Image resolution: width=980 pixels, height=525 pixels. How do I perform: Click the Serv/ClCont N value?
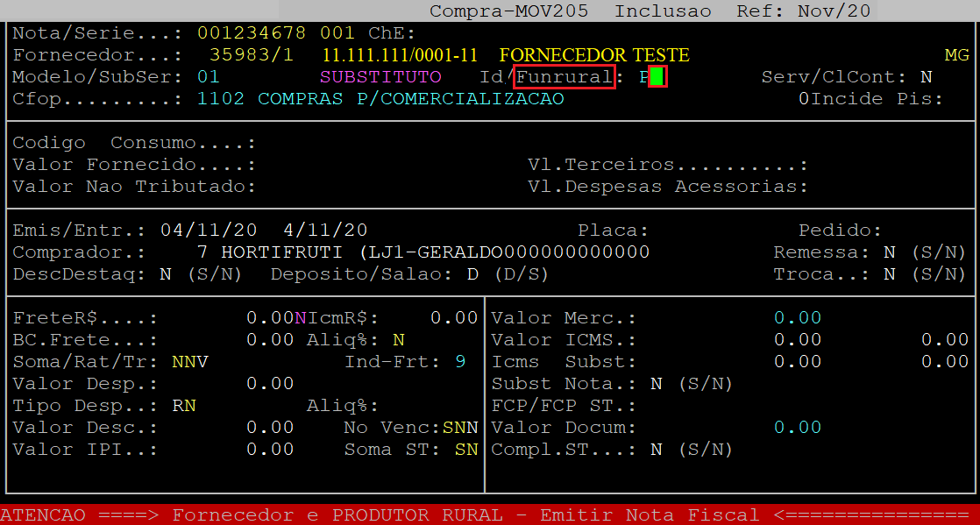pos(926,77)
